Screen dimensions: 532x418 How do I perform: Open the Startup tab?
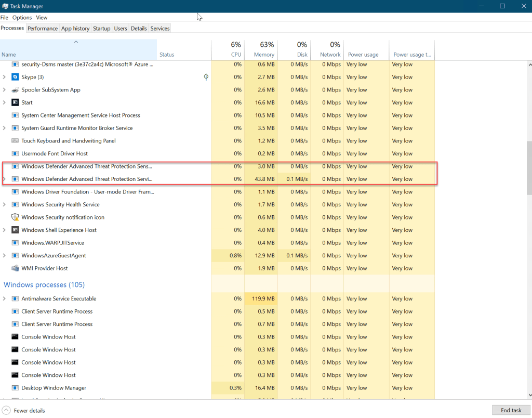pos(101,29)
